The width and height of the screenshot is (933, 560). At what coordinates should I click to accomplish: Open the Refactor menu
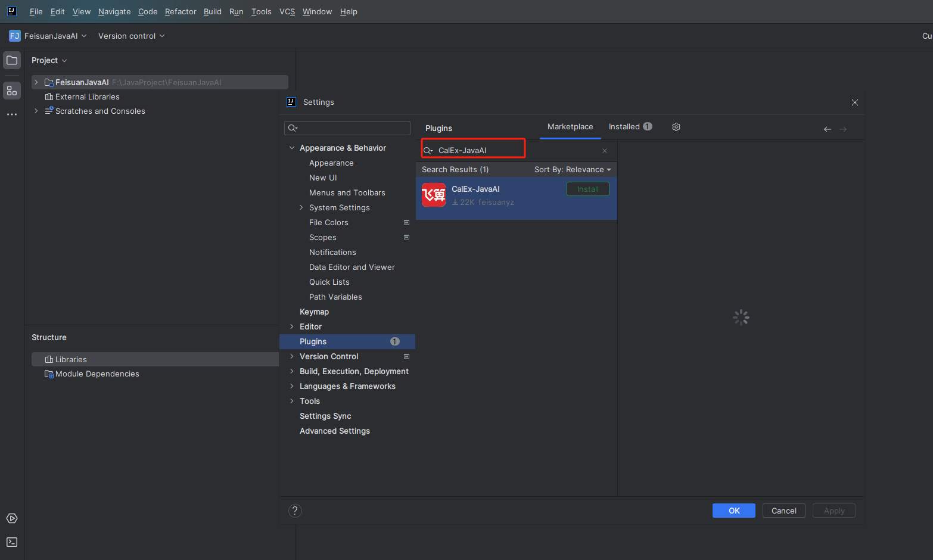(181, 11)
